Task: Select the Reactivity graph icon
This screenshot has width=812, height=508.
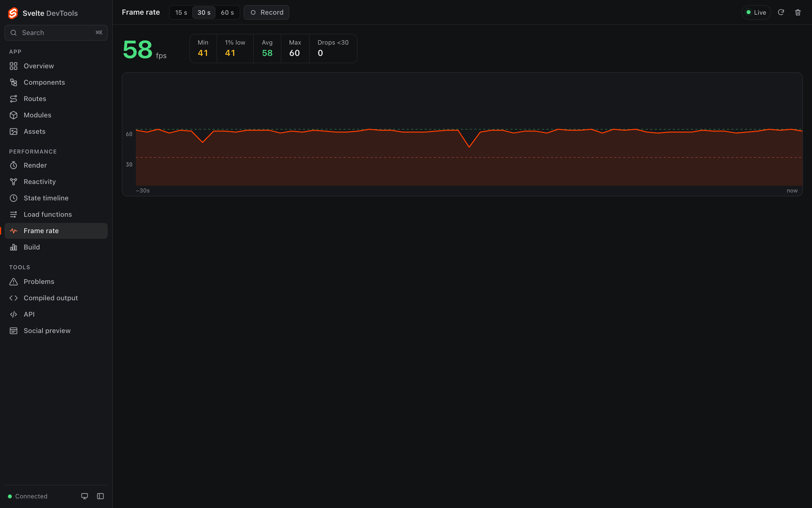Action: coord(14,182)
